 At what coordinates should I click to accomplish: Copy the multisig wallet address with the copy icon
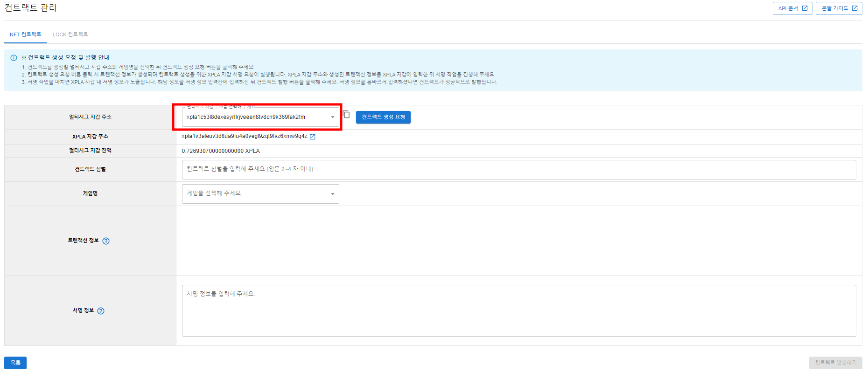coord(346,115)
